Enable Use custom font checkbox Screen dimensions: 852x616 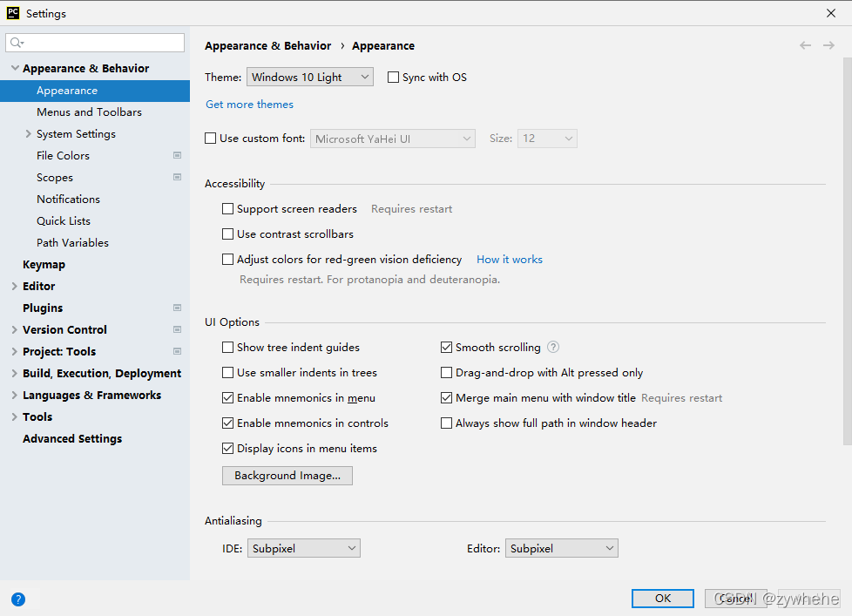coord(210,139)
